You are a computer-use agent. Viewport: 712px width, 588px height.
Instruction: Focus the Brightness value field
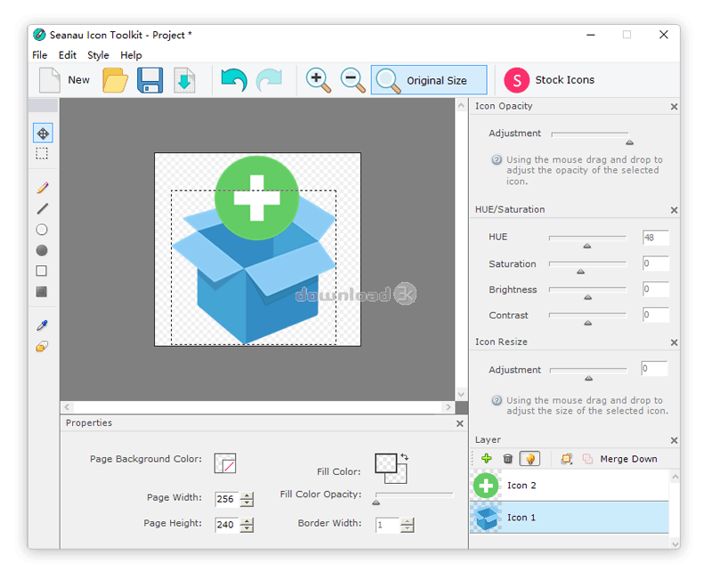[x=656, y=289]
